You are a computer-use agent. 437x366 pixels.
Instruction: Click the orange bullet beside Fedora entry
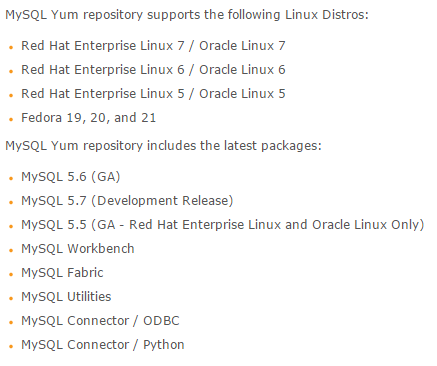point(11,119)
